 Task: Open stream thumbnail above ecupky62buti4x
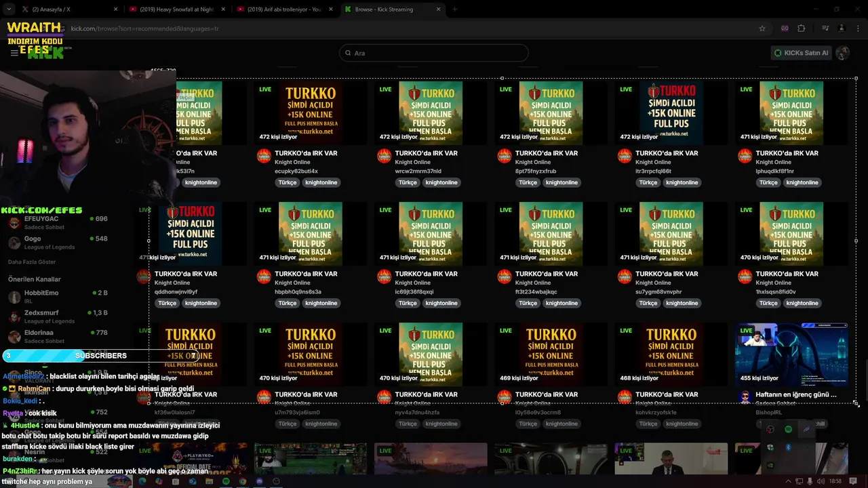(x=310, y=113)
